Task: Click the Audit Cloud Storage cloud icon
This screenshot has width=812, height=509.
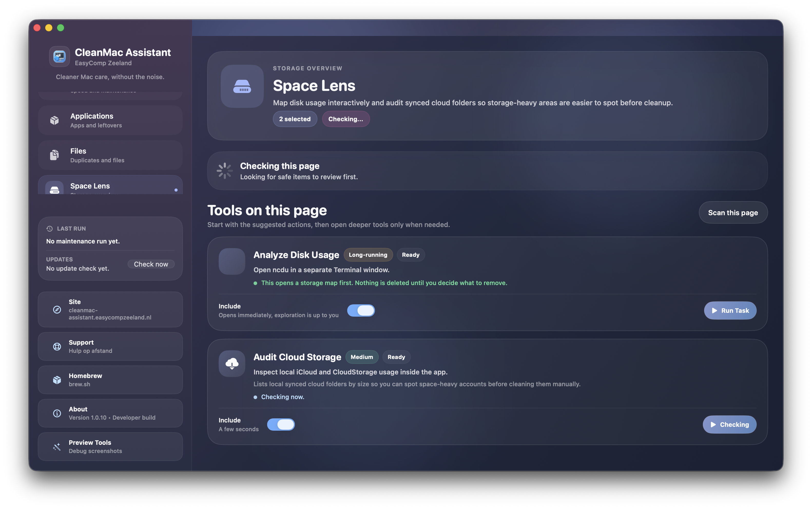Action: pos(232,364)
